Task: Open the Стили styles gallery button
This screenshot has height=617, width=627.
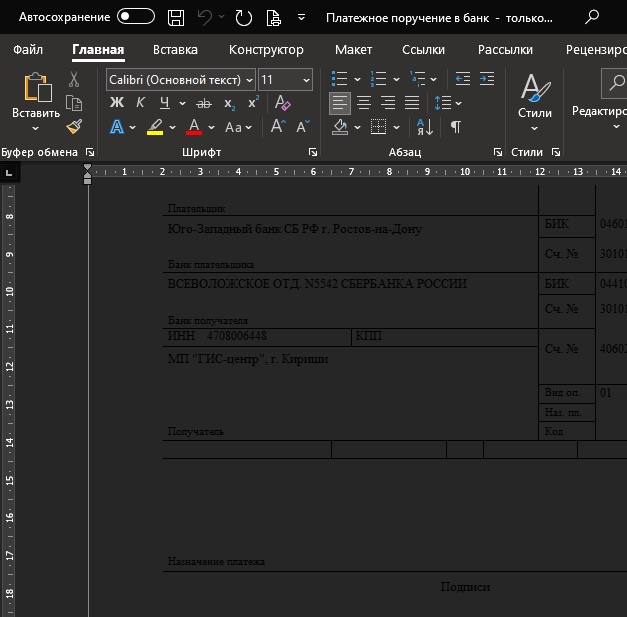Action: [535, 100]
